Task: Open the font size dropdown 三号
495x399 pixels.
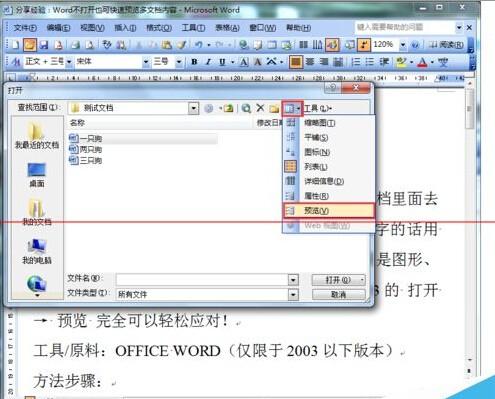Action: (179, 62)
